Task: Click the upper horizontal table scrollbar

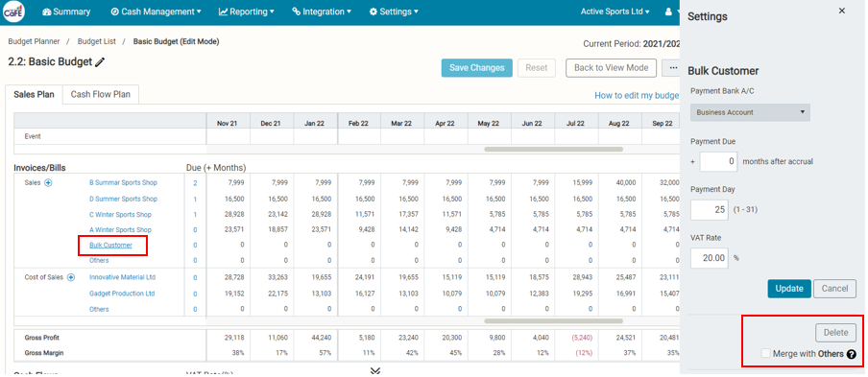Action: [x=554, y=150]
